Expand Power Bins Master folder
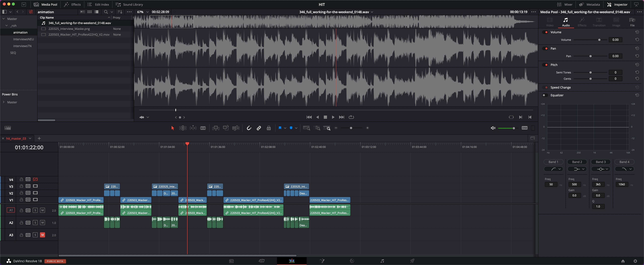644x265 pixels. [x=4, y=102]
